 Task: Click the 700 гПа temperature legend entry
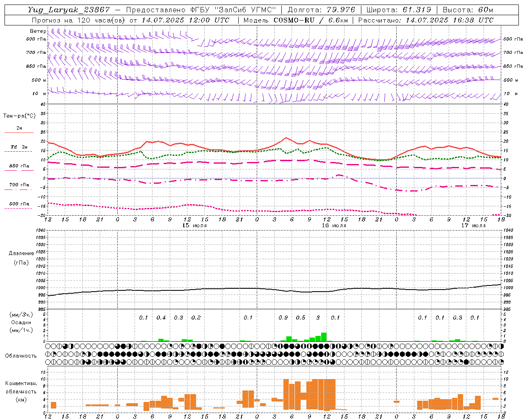click(19, 185)
